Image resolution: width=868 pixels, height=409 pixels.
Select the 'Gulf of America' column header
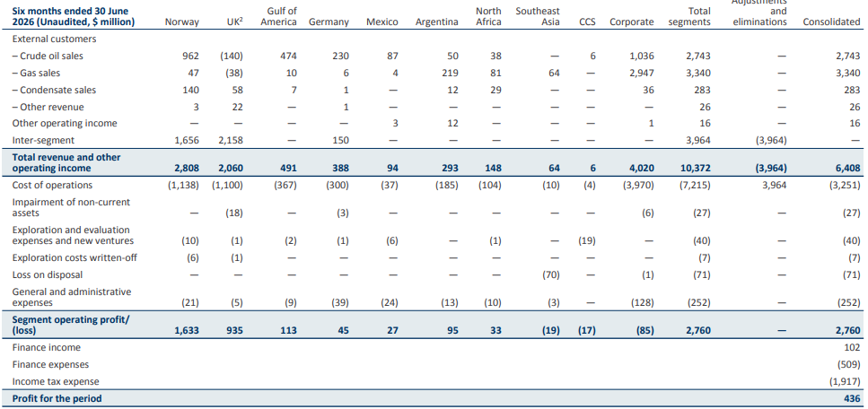click(279, 17)
